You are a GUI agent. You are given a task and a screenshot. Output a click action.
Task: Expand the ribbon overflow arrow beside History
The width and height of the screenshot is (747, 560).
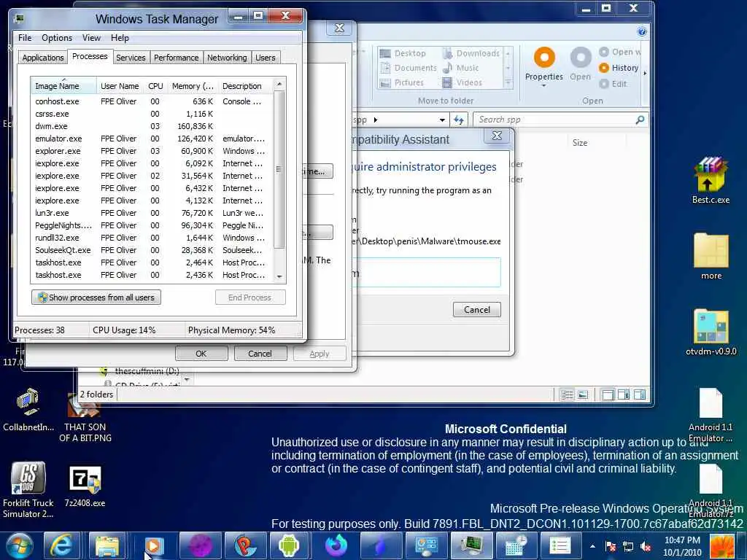pyautogui.click(x=645, y=74)
